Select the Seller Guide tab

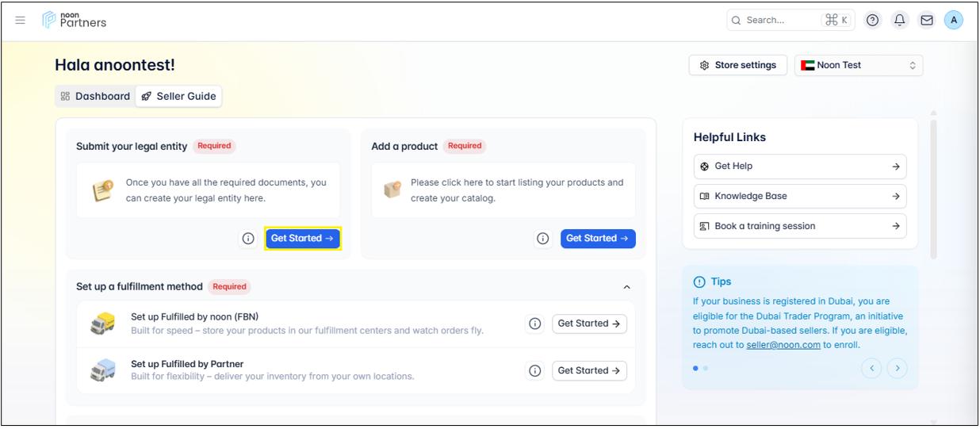(x=178, y=96)
